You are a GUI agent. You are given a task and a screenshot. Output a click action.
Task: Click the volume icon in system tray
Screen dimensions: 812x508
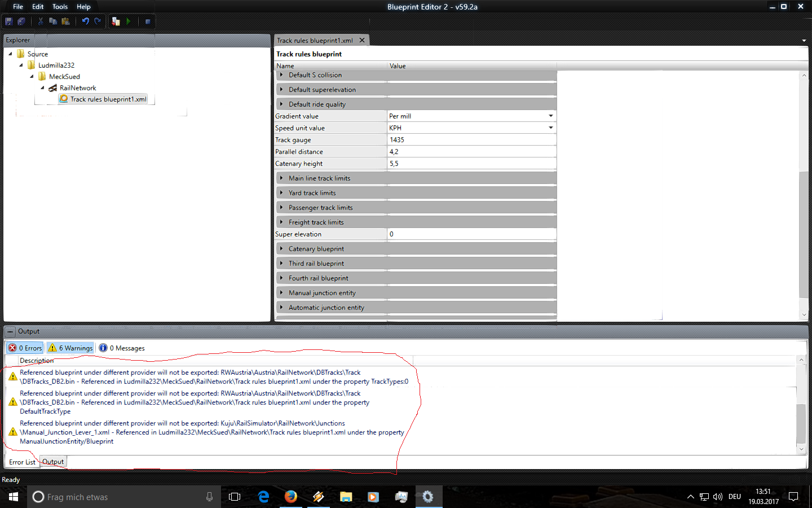(718, 497)
